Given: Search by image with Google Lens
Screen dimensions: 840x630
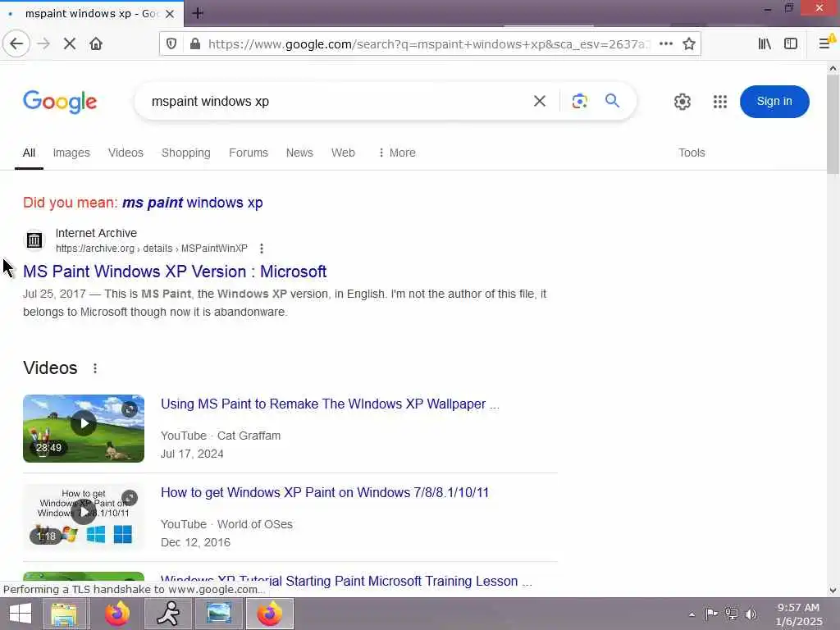Looking at the screenshot, I should pos(580,101).
